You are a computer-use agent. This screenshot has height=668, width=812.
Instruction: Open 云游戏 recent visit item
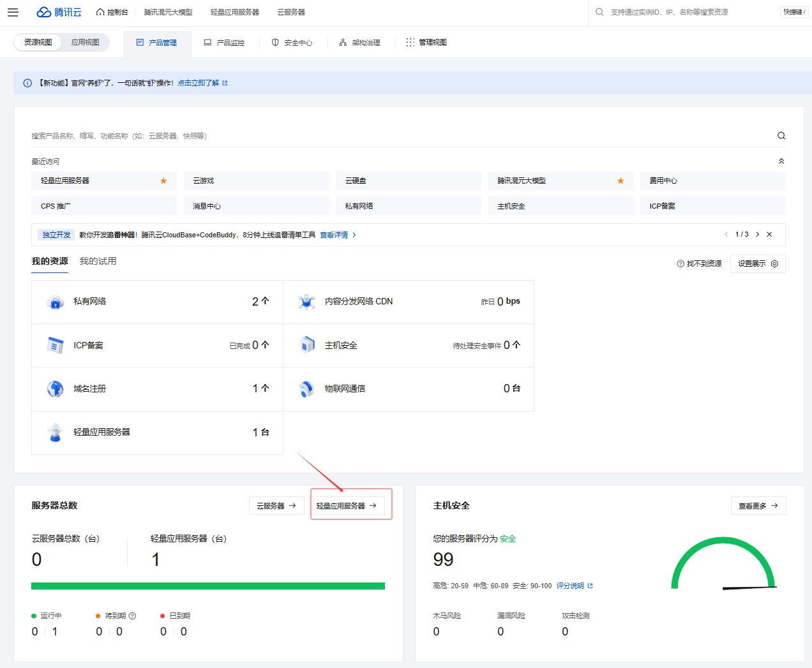coord(256,181)
